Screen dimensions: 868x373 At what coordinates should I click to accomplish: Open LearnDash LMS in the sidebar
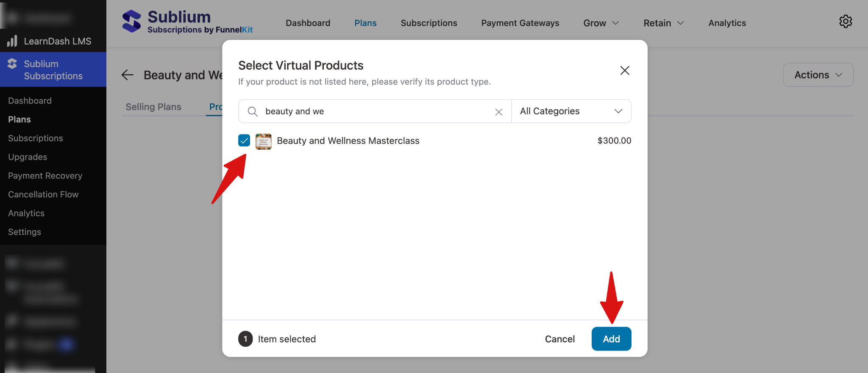pos(58,41)
